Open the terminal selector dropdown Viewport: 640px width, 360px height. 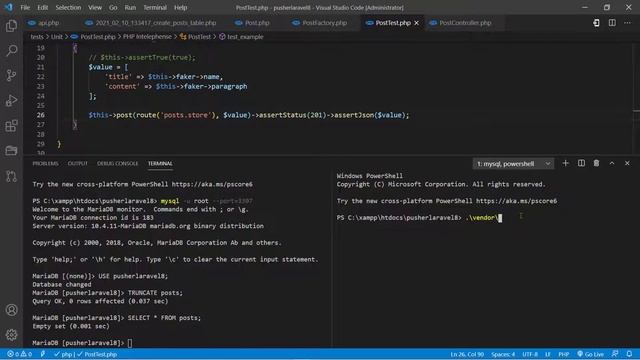tap(513, 164)
